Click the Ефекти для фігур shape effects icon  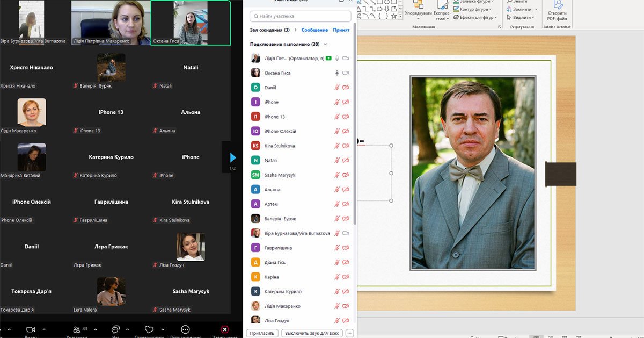pos(456,17)
